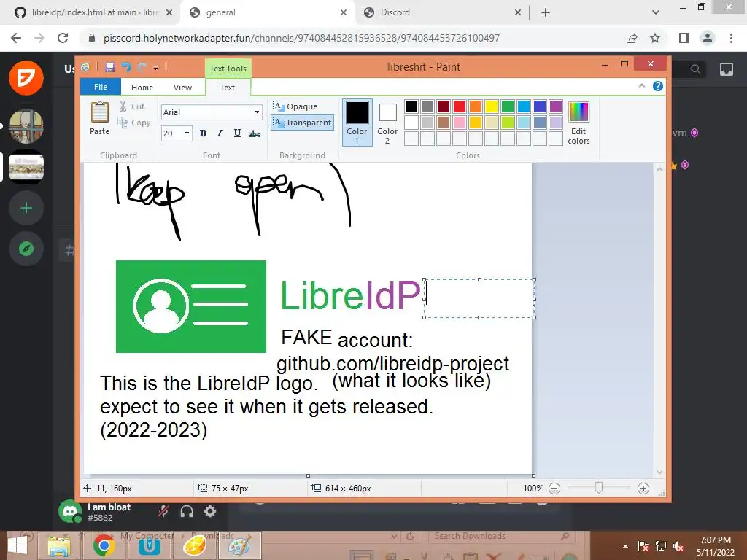Toggle the browser side panel icon
This screenshot has width=747, height=560.
tap(684, 38)
